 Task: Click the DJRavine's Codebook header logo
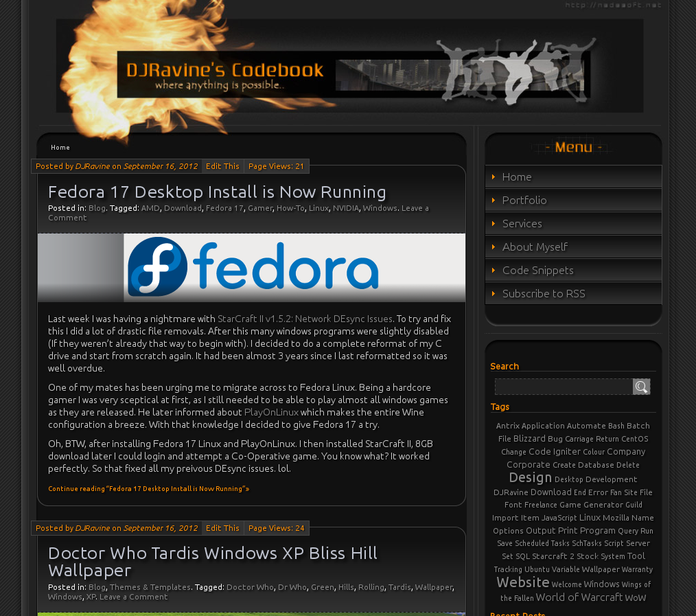(225, 74)
